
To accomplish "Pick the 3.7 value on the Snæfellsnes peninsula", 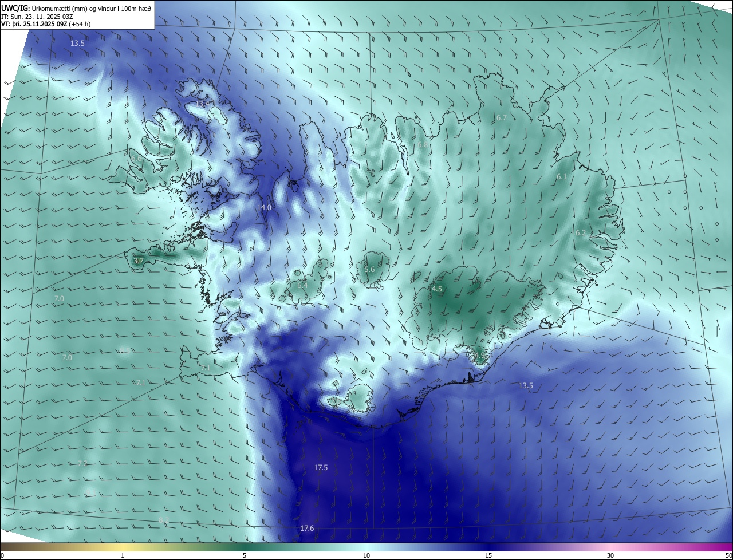I will (x=138, y=261).
